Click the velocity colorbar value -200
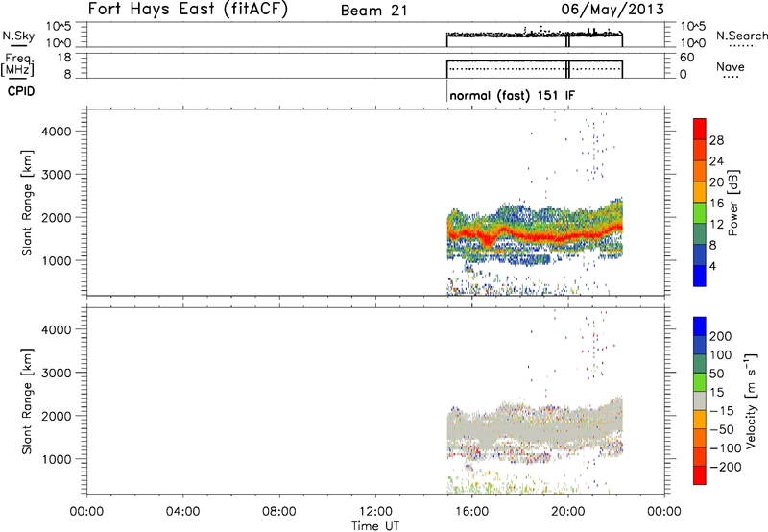The image size is (768, 532). [x=725, y=467]
